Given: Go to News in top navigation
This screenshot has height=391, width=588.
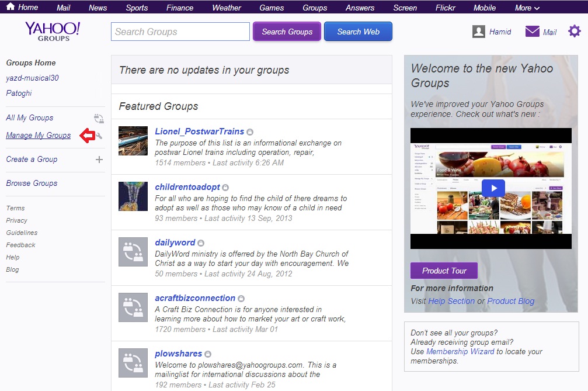Looking at the screenshot, I should click(98, 8).
